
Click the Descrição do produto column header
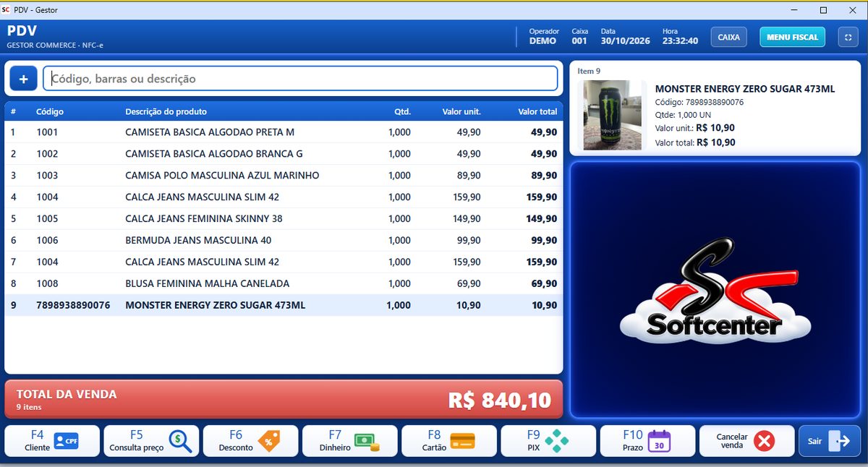pyautogui.click(x=166, y=112)
